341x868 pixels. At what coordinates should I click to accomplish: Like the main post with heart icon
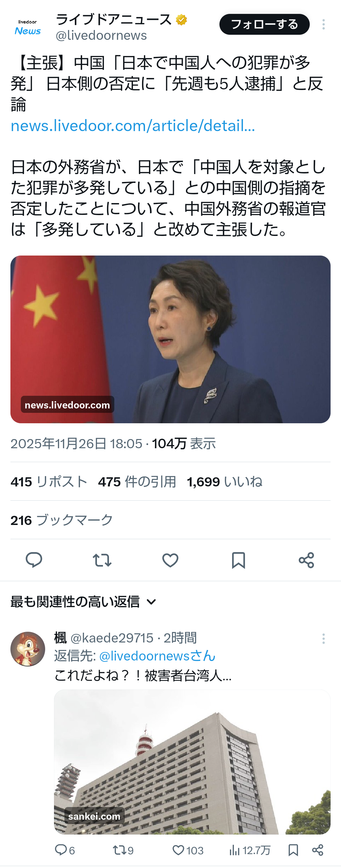[170, 560]
